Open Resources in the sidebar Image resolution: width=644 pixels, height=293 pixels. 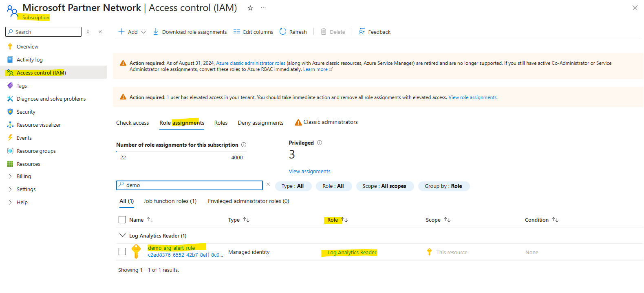point(28,164)
